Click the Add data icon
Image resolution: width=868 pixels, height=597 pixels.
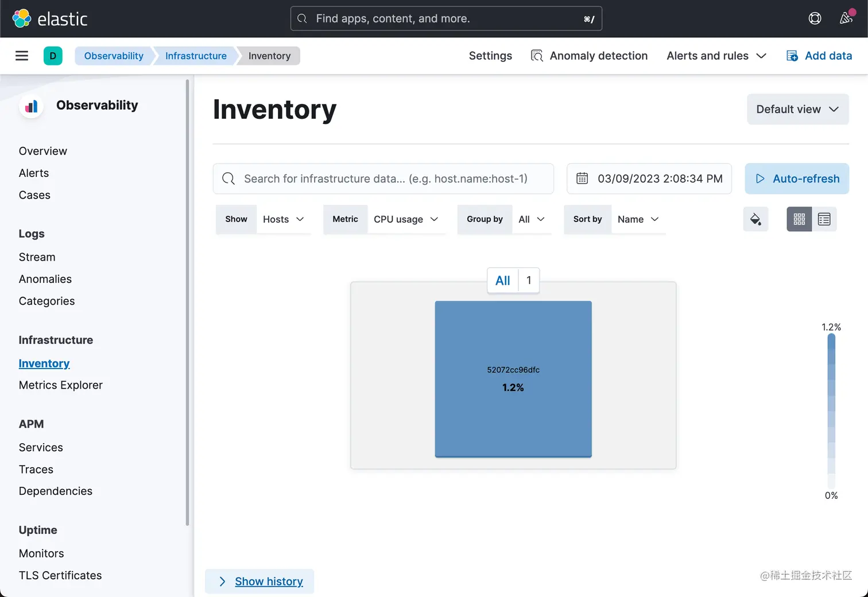(x=792, y=56)
